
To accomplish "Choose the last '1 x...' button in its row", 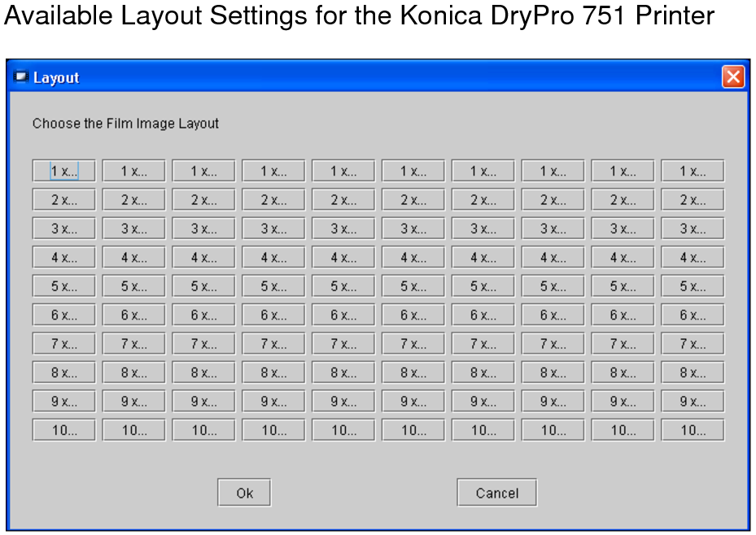I will 693,171.
